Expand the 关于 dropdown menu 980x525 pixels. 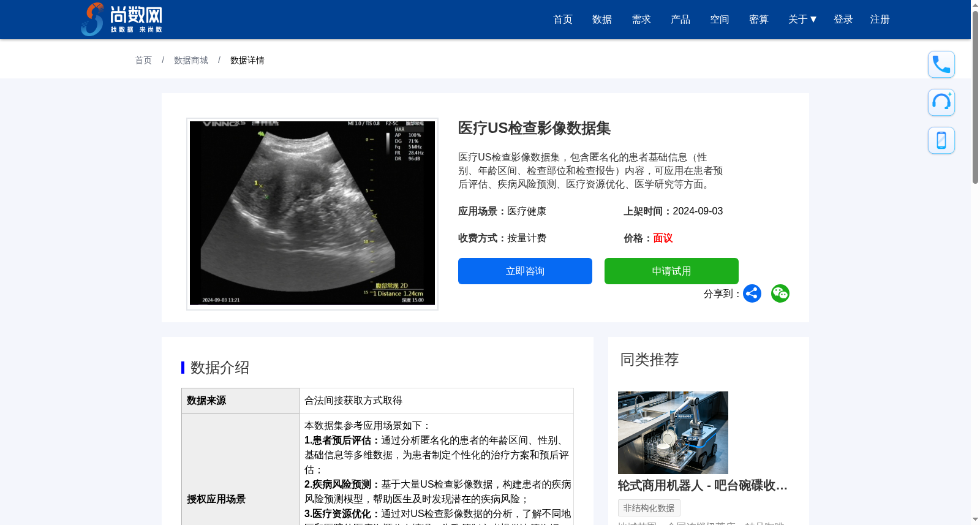pos(802,20)
